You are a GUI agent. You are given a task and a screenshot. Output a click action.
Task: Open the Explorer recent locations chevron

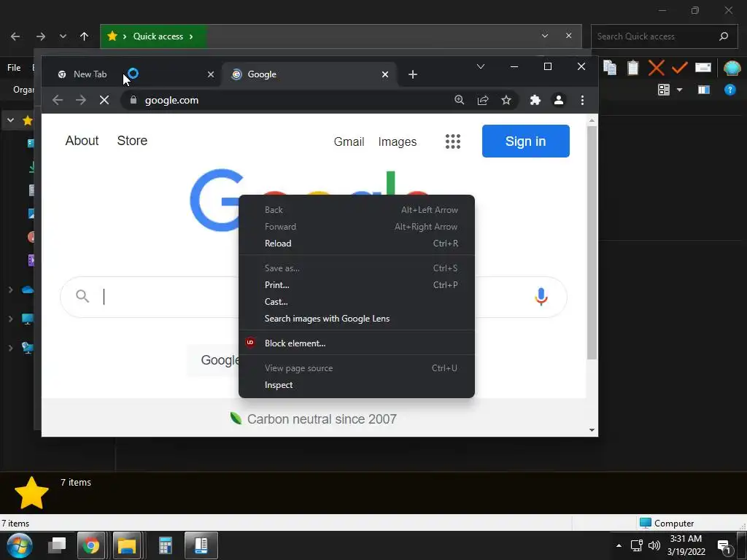pyautogui.click(x=63, y=36)
